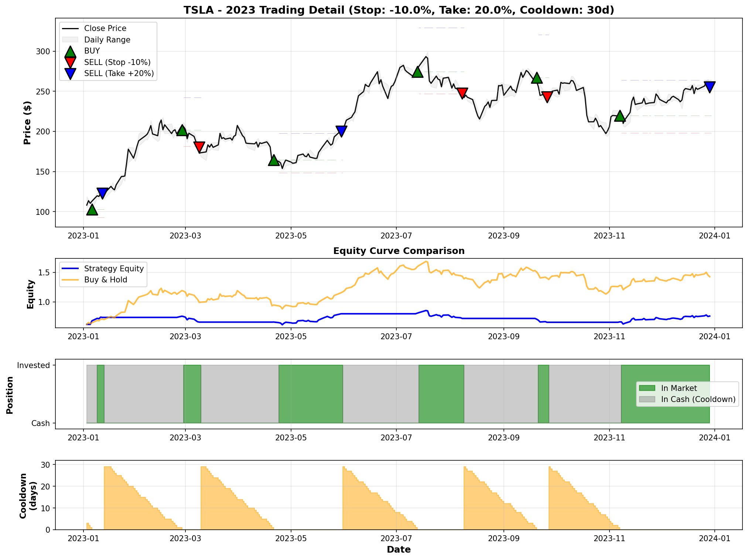Click the SELL (Take +20%) legend entry
This screenshot has width=748, height=560.
point(119,73)
